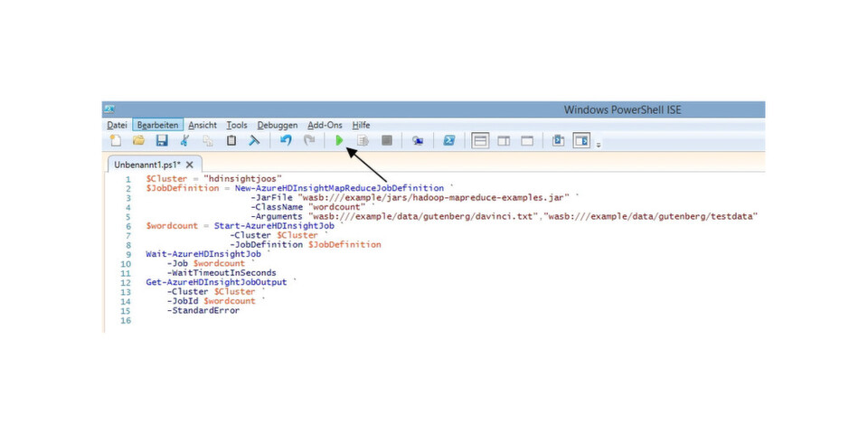Viewport: 868px width, 434px height.
Task: Redo the last undone edit
Action: (x=309, y=141)
